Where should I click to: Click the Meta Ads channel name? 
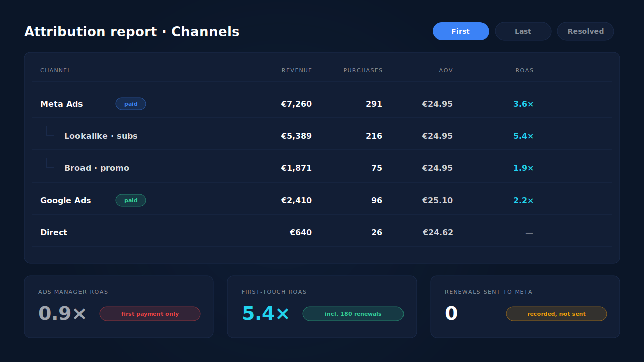(x=61, y=104)
